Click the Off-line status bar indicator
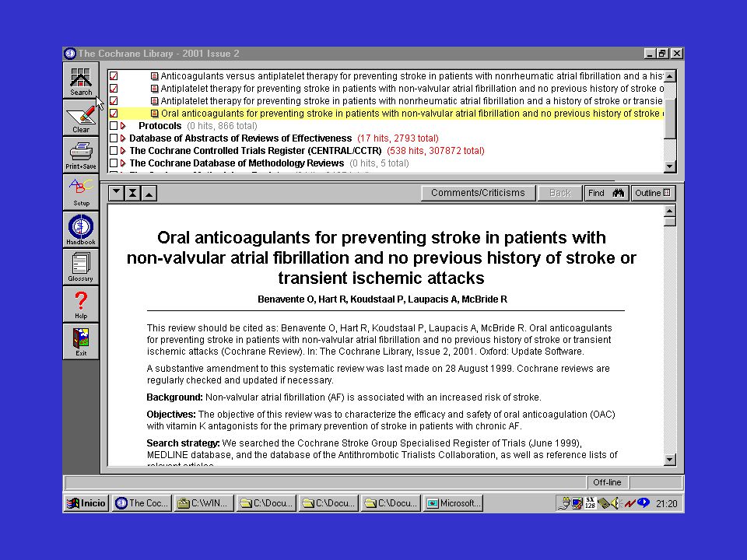The image size is (747, 560). pos(607,482)
